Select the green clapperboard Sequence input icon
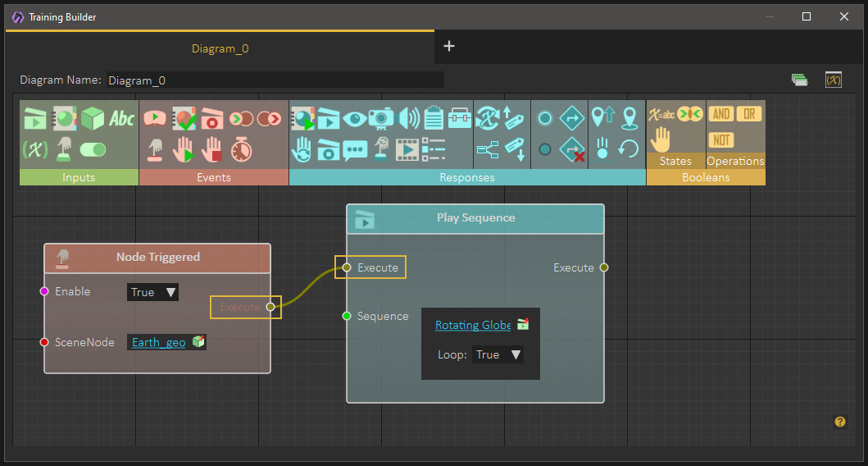The height and width of the screenshot is (466, 868). [34, 118]
